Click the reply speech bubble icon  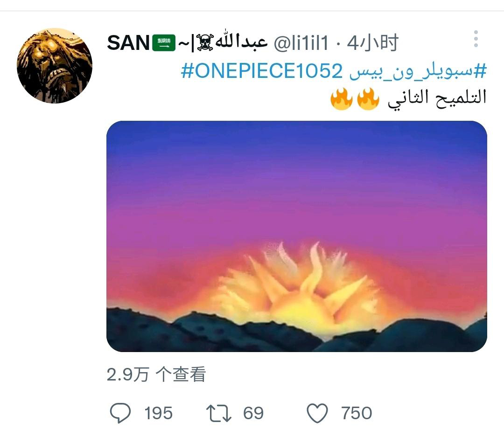(121, 413)
